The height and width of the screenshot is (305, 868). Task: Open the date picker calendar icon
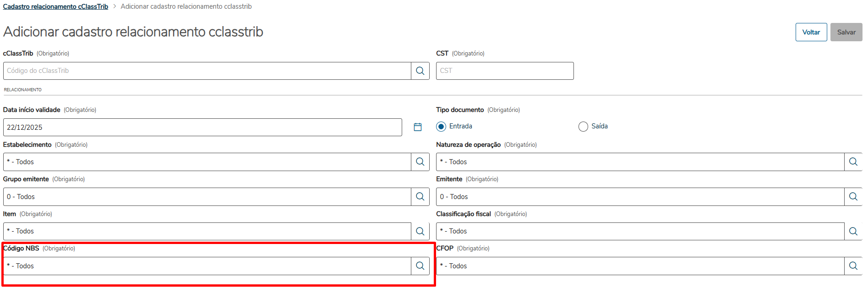418,127
